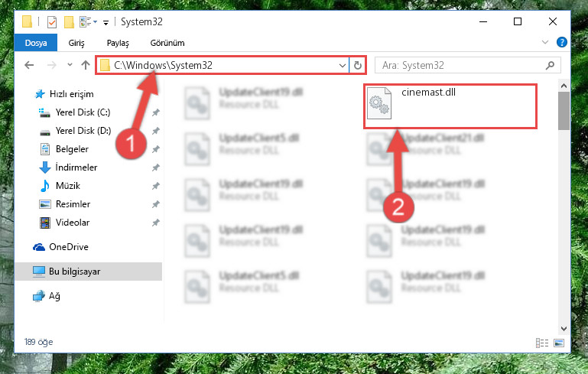Switch to the Görünüm ribbon tab
Image resolution: width=588 pixels, height=374 pixels.
pyautogui.click(x=167, y=43)
